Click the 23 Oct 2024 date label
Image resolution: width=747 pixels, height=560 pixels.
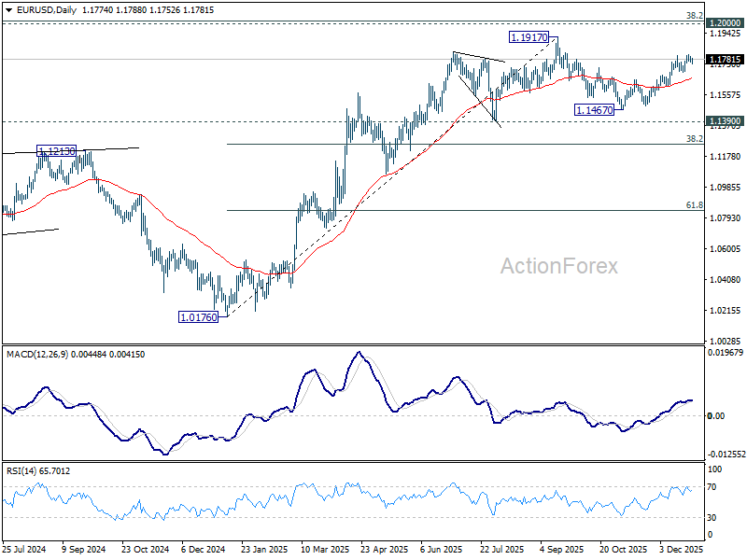click(x=146, y=549)
